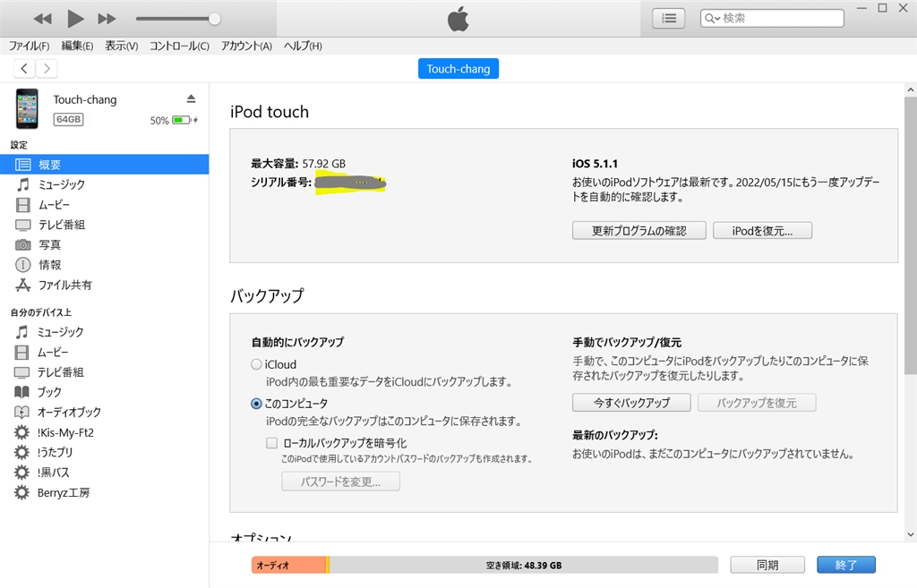Open the ファイル(F) menu

pos(30,46)
